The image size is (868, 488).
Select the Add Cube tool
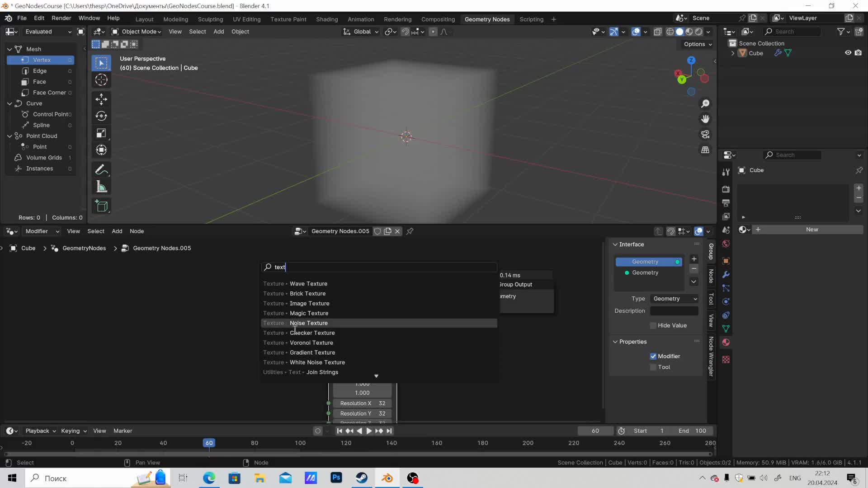[101, 206]
